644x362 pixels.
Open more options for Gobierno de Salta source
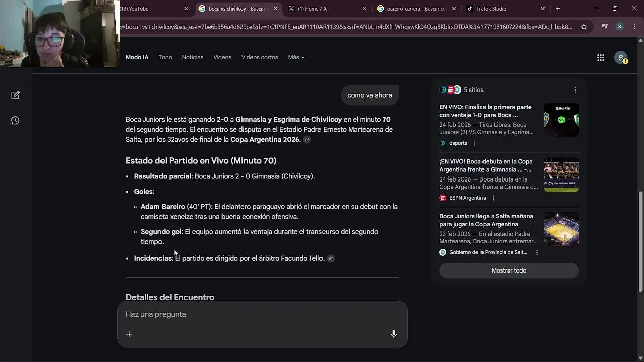pyautogui.click(x=537, y=253)
